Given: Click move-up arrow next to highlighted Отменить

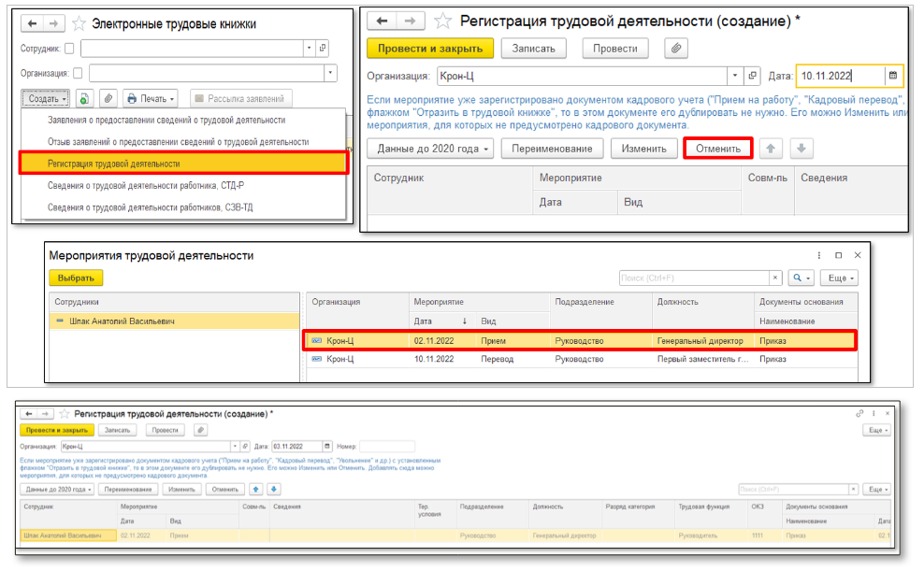Looking at the screenshot, I should (772, 149).
